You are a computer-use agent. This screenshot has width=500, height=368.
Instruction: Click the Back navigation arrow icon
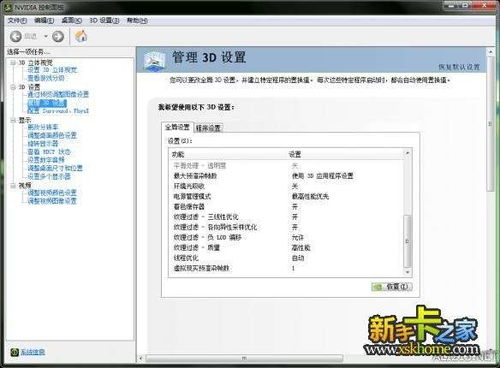[x=16, y=36]
